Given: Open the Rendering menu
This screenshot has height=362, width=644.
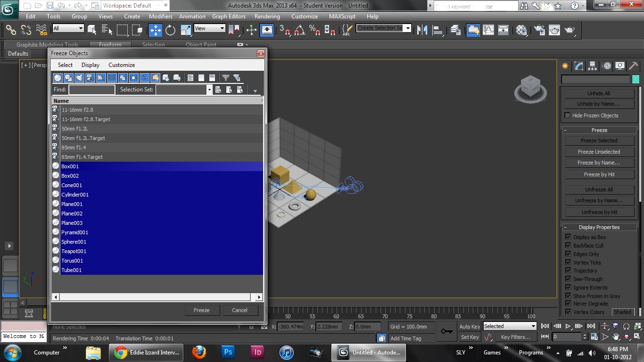Looking at the screenshot, I should click(x=267, y=16).
